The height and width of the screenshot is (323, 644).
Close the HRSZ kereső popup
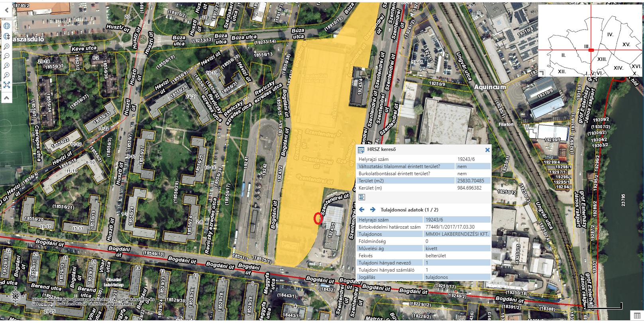pos(487,150)
